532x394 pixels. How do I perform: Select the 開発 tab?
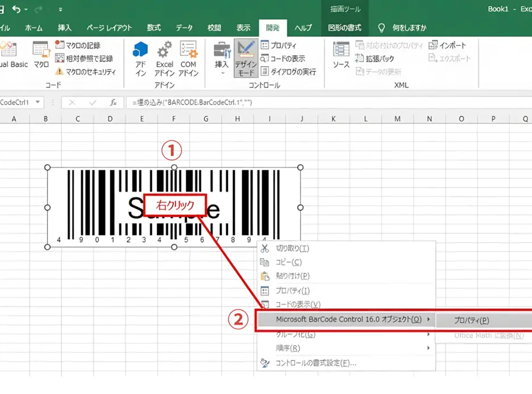pyautogui.click(x=273, y=28)
